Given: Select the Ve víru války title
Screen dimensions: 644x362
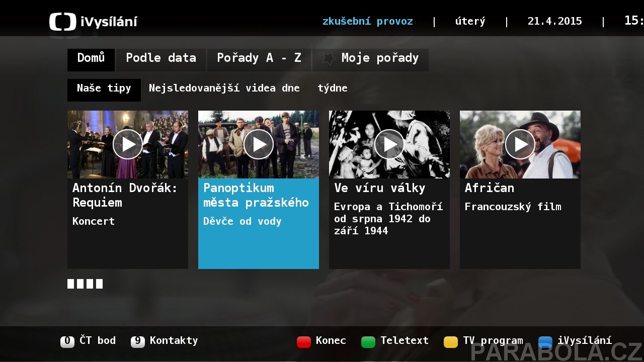Looking at the screenshot, I should click(x=380, y=188).
